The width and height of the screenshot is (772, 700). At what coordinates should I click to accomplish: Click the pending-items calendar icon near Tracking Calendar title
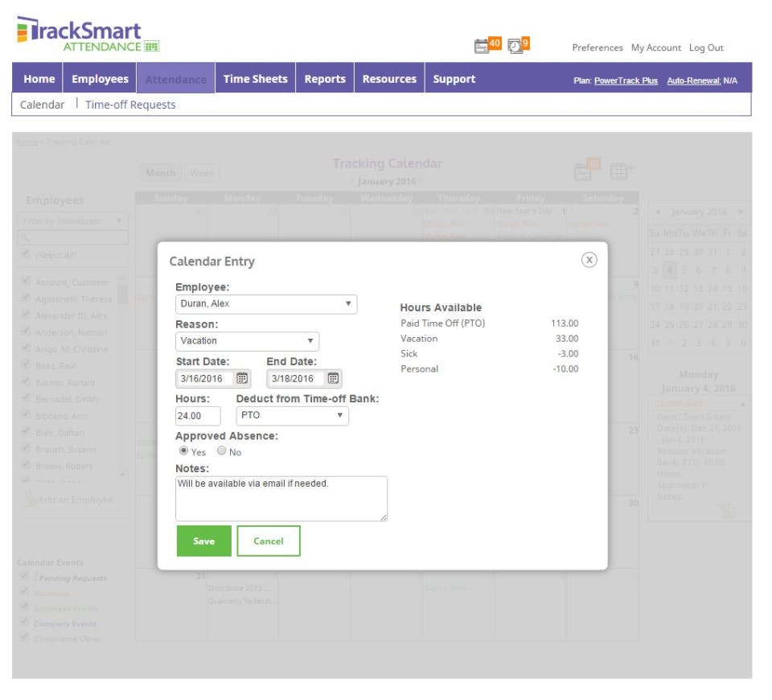585,171
